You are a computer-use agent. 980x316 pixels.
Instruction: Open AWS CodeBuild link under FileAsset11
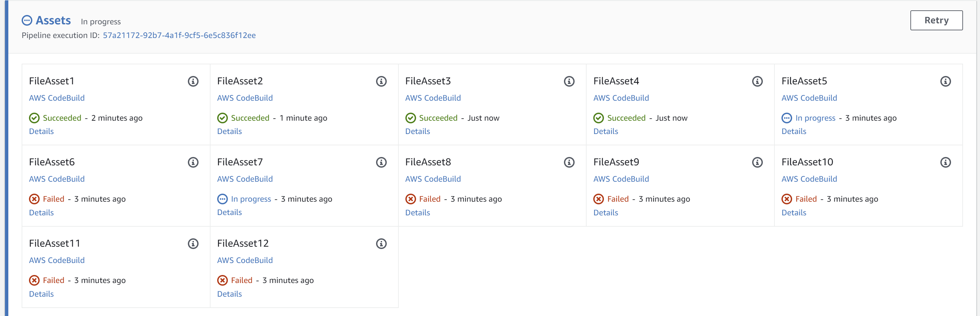(57, 260)
